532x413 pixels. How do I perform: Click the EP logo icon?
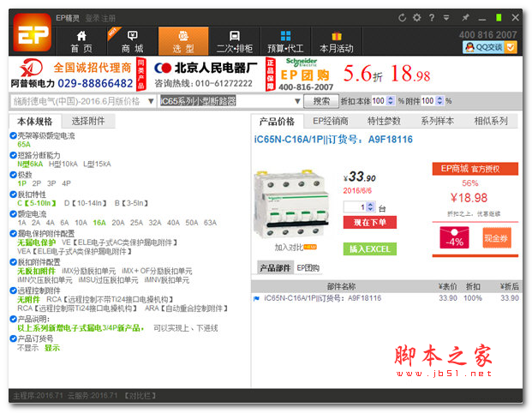(33, 33)
